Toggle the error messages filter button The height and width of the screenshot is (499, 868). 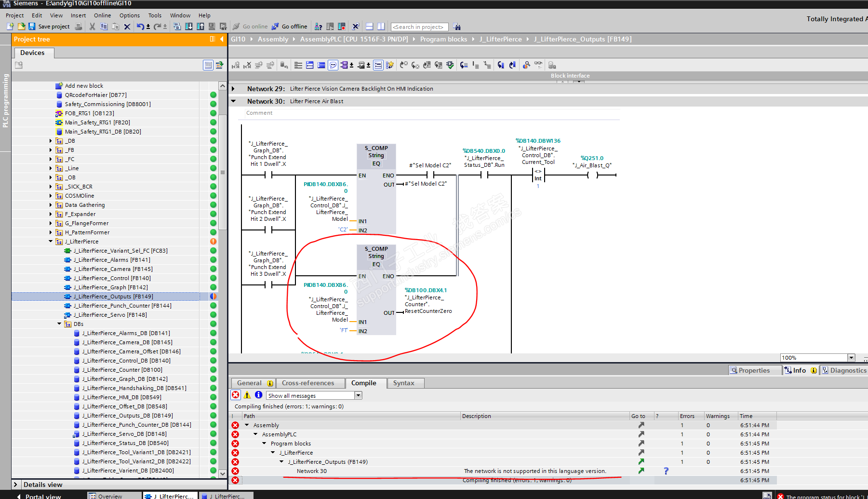click(x=236, y=395)
